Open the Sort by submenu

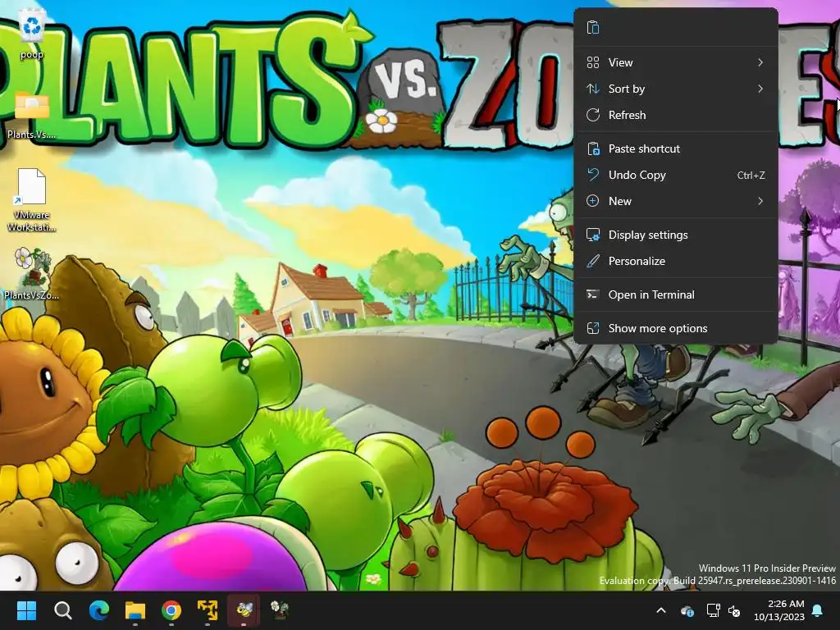(x=676, y=89)
